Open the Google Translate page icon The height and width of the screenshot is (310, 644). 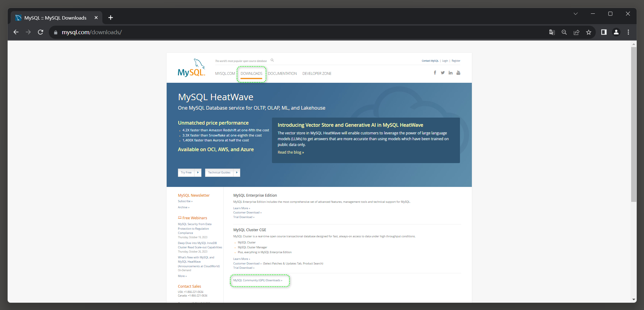point(552,32)
